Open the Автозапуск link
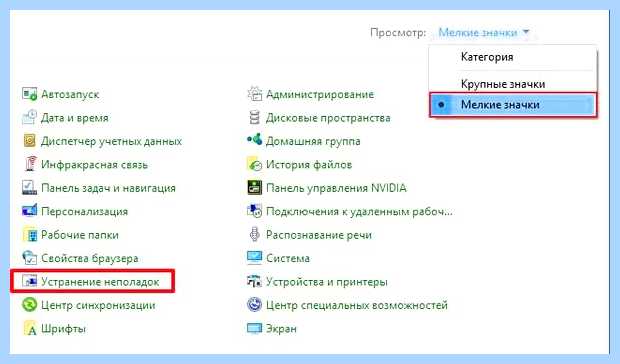Image resolution: width=620 pixels, height=364 pixels. pyautogui.click(x=70, y=94)
